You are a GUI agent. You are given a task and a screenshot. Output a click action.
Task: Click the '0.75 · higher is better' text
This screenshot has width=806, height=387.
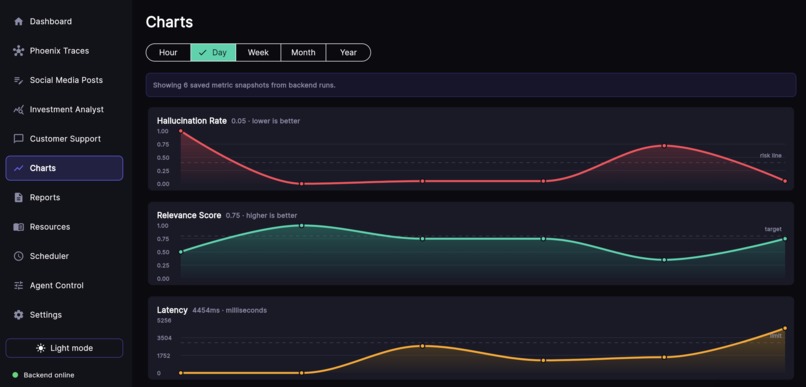(262, 216)
